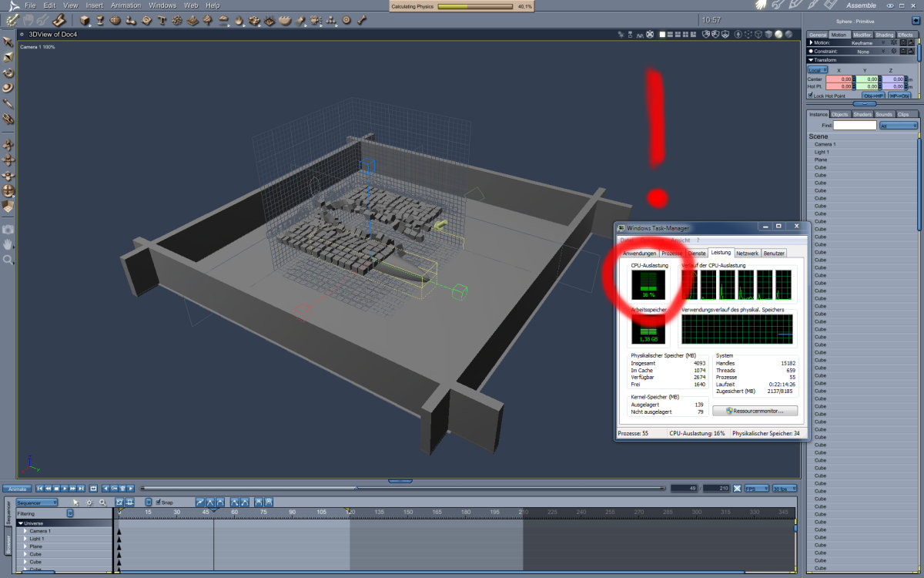
Task: Collapse the Universe tree node
Action: coord(21,523)
